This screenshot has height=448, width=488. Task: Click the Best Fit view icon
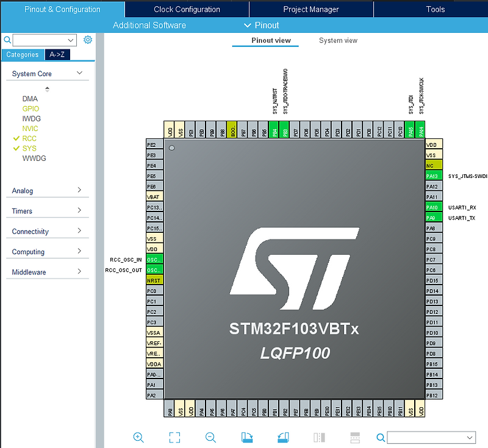175,437
